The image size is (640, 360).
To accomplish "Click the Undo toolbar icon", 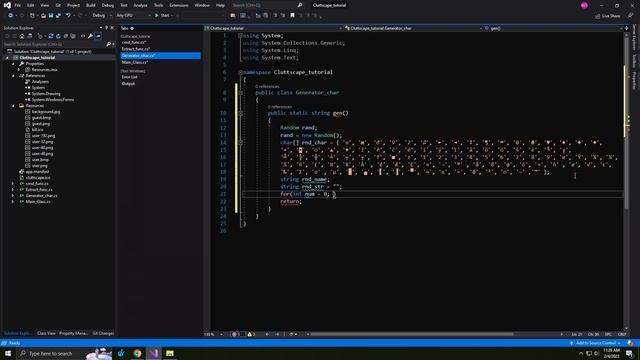I will tap(68, 16).
